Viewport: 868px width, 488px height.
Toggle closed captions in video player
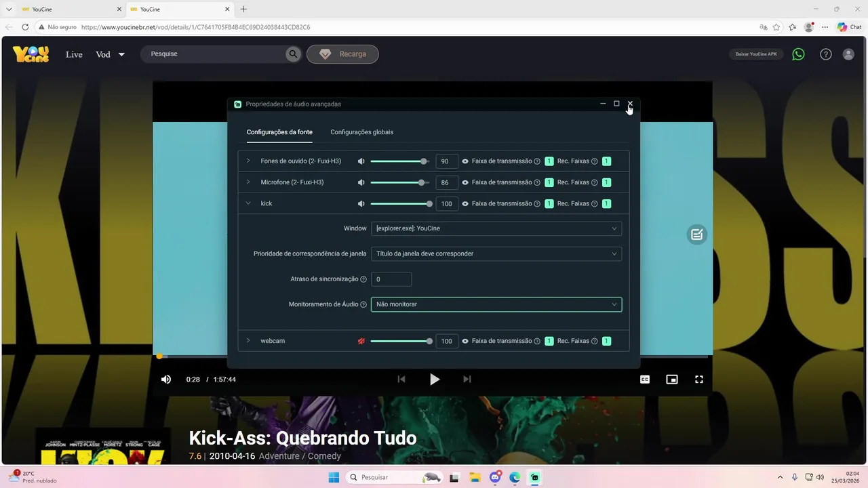pyautogui.click(x=645, y=380)
